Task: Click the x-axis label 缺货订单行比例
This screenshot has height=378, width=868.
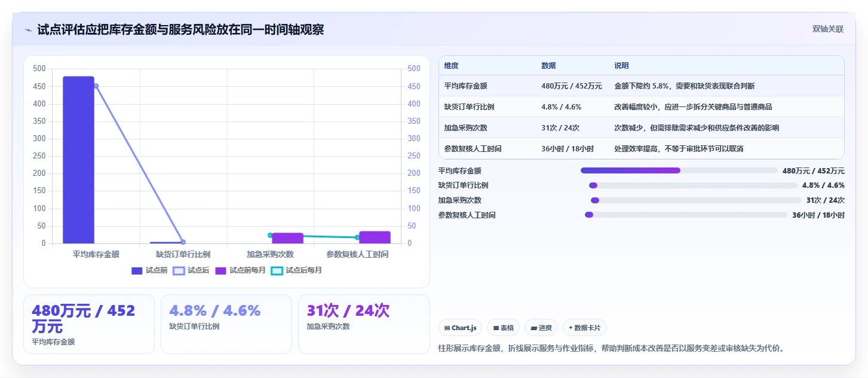Action: pos(183,254)
